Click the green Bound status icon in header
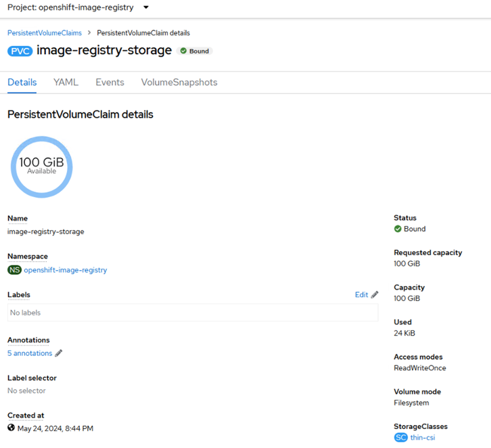This screenshot has height=448, width=491. click(x=183, y=51)
